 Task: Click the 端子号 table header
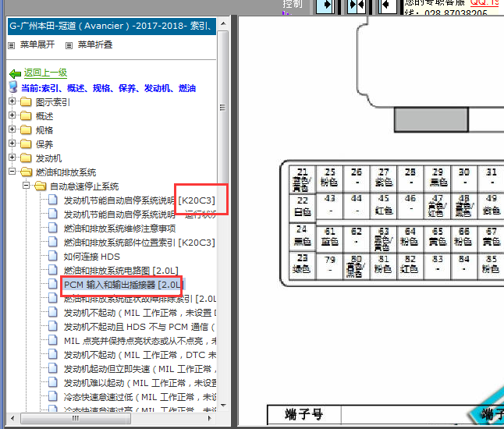click(303, 415)
